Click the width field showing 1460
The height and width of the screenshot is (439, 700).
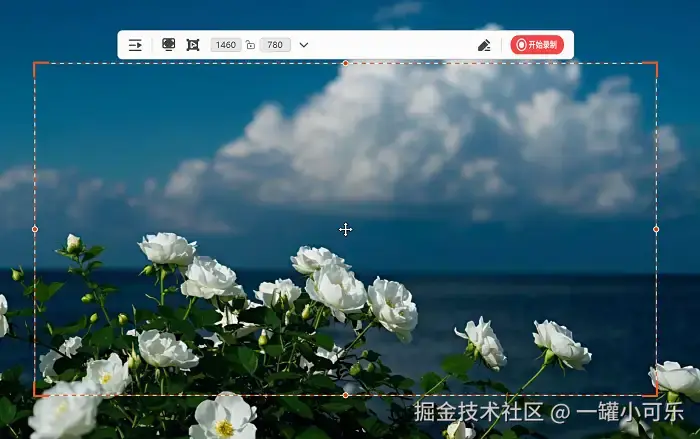226,45
